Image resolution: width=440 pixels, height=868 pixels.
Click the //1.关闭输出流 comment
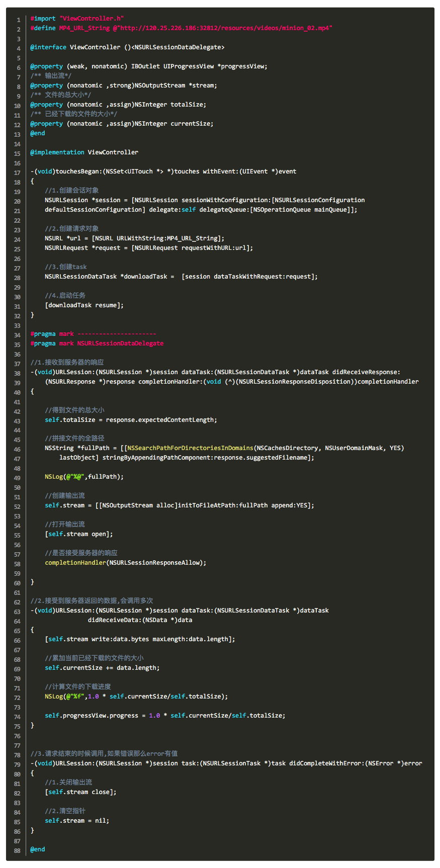click(x=68, y=783)
